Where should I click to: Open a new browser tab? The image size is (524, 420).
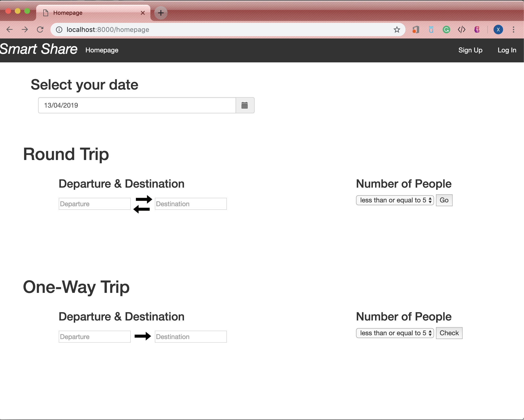coord(161,13)
